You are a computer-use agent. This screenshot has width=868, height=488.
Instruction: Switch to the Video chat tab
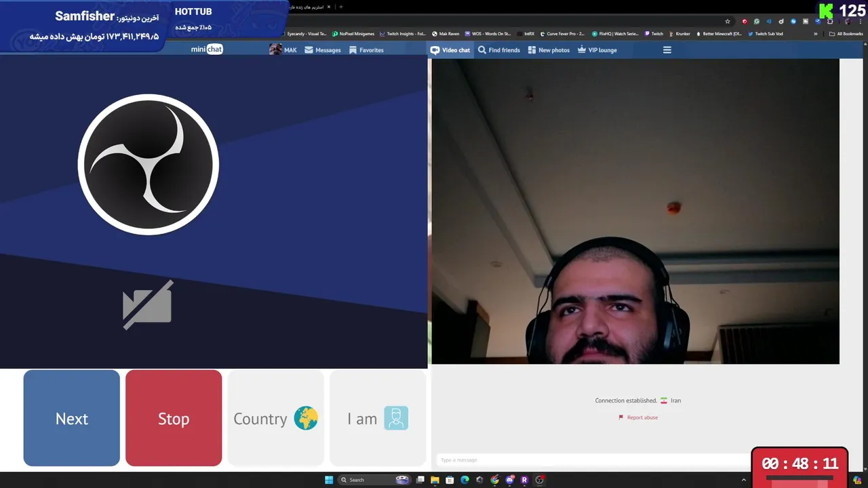450,49
